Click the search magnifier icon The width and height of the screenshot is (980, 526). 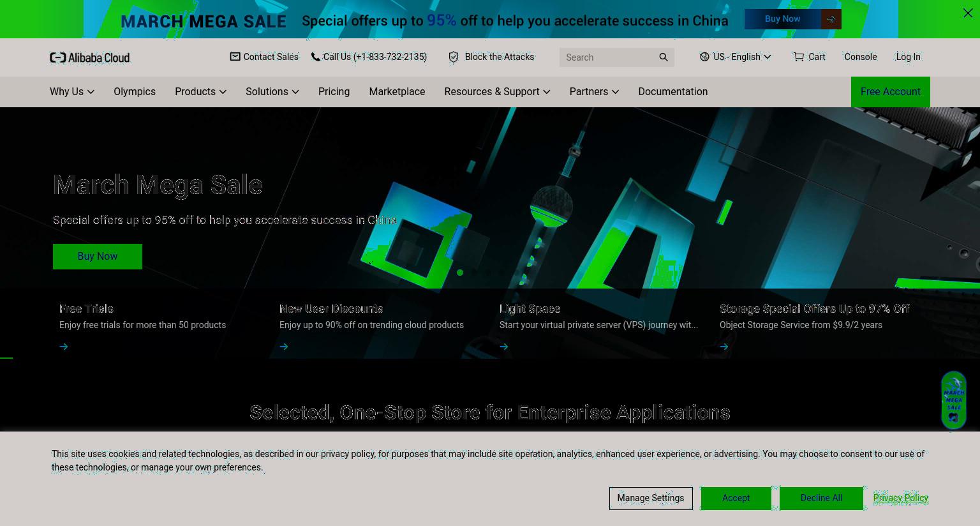(664, 57)
